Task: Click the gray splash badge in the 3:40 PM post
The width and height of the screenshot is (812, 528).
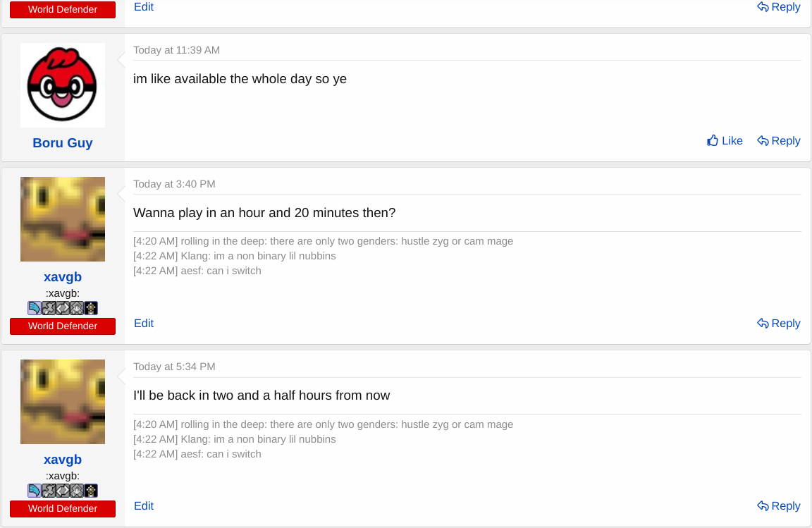Action: [49, 308]
